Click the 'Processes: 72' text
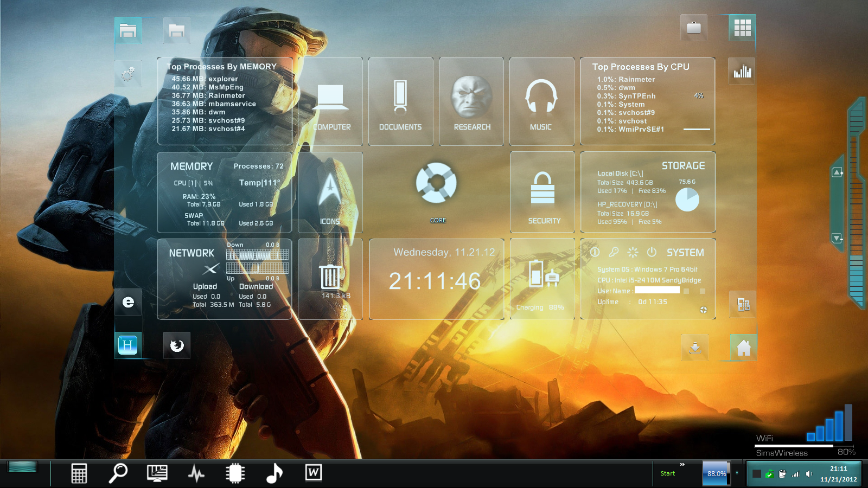 click(259, 166)
